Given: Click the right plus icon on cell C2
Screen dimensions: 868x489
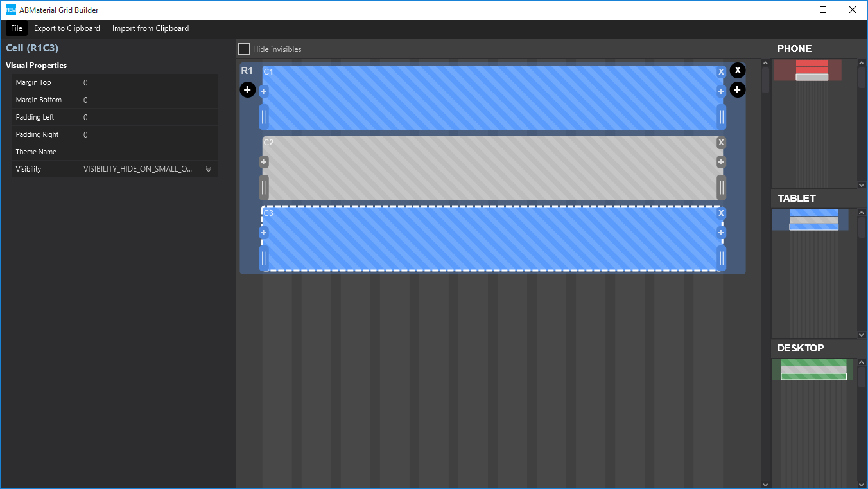Looking at the screenshot, I should pos(721,162).
